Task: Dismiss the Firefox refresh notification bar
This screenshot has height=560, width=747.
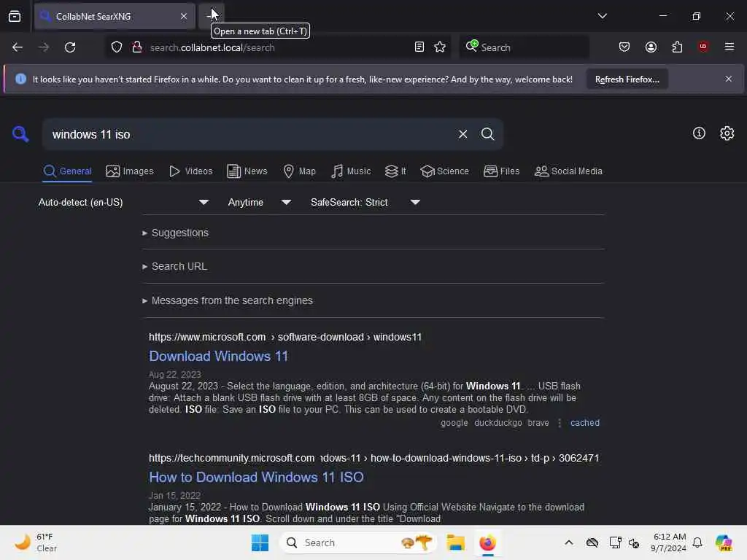Action: click(729, 79)
